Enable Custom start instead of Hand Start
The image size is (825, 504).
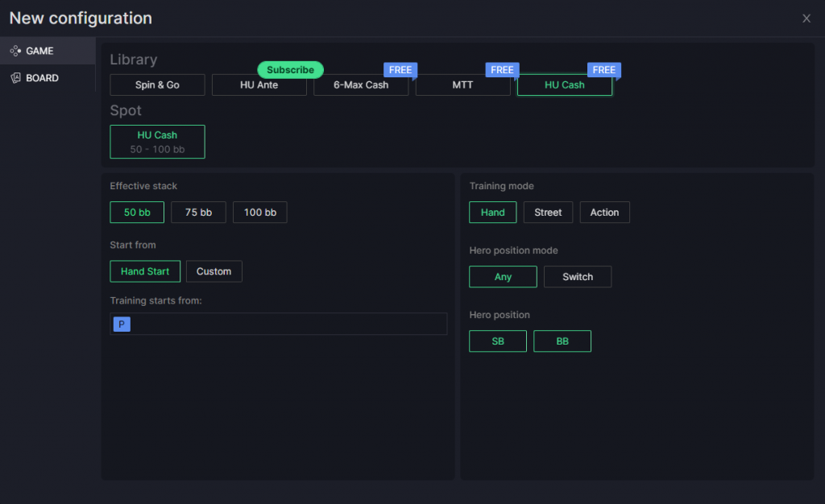pos(214,271)
